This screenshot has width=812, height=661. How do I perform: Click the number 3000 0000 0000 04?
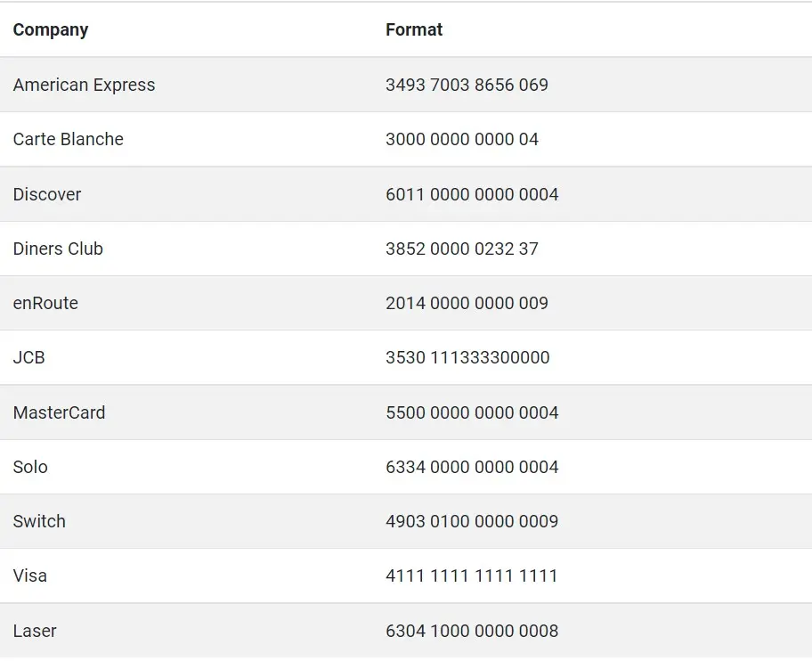point(462,139)
